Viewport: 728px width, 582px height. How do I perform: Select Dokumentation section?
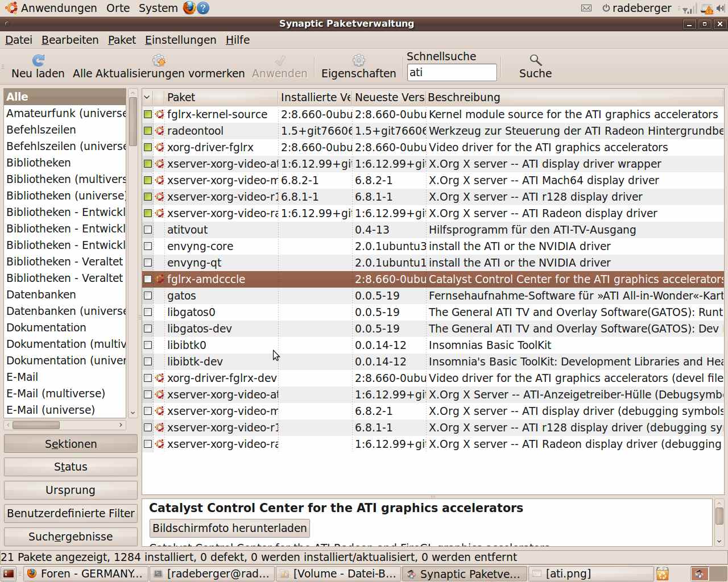tap(65, 327)
